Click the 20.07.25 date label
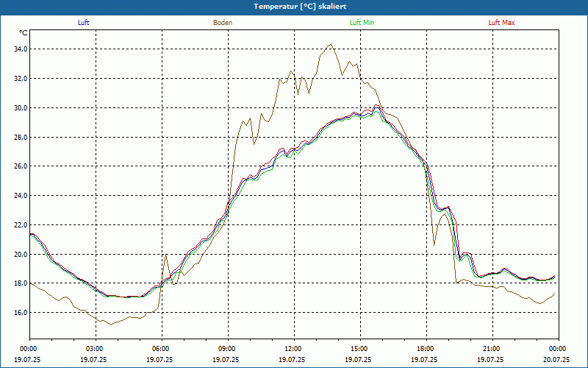Image resolution: width=588 pixels, height=368 pixels. tap(556, 359)
